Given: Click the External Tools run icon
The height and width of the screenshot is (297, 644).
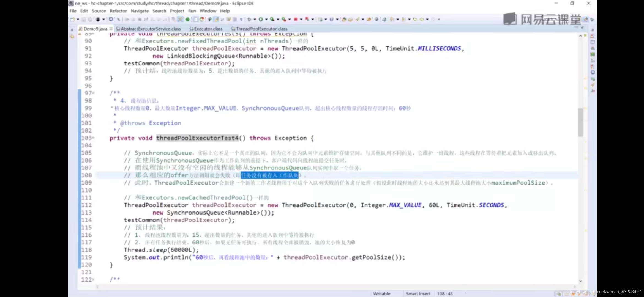Looking at the screenshot, I should [x=284, y=19].
